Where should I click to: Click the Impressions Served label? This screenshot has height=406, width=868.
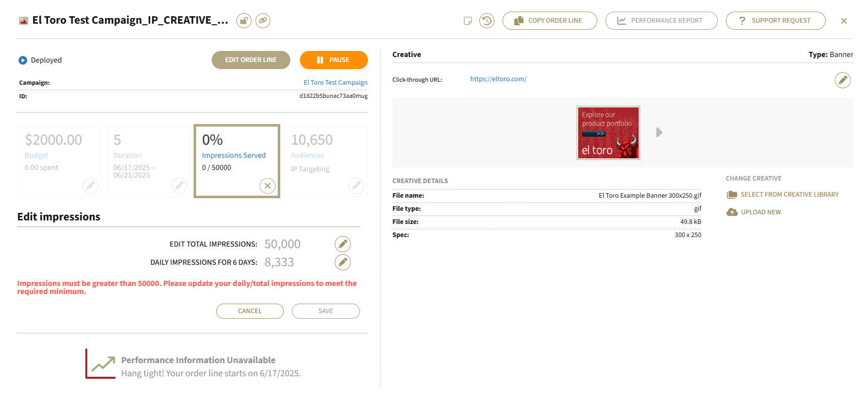click(234, 155)
